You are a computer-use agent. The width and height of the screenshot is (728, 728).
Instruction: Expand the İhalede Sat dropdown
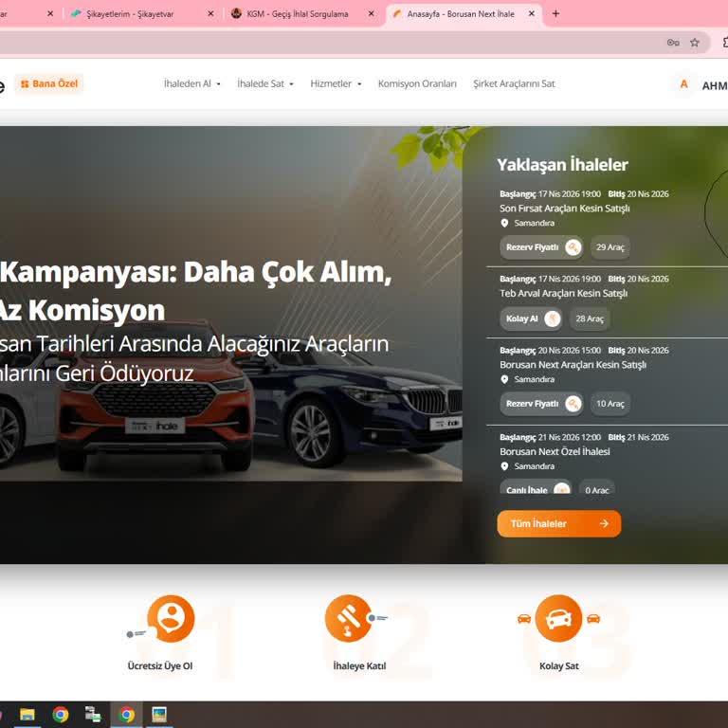[x=265, y=84]
